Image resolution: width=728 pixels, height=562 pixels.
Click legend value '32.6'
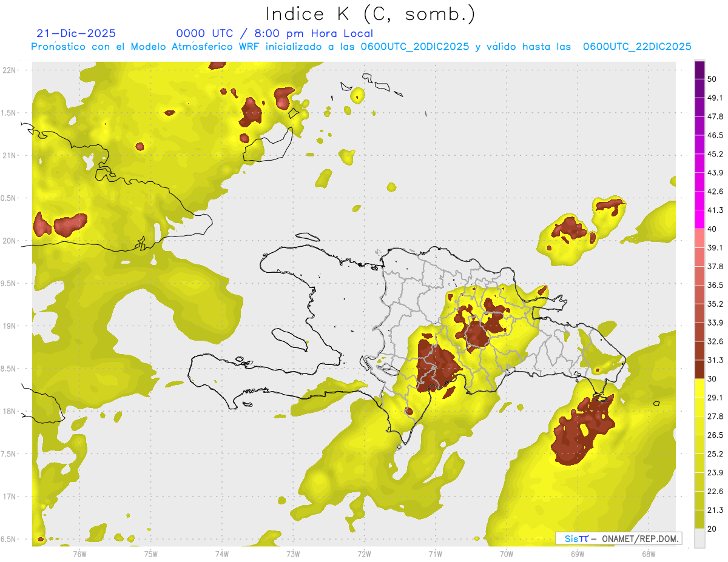point(715,341)
